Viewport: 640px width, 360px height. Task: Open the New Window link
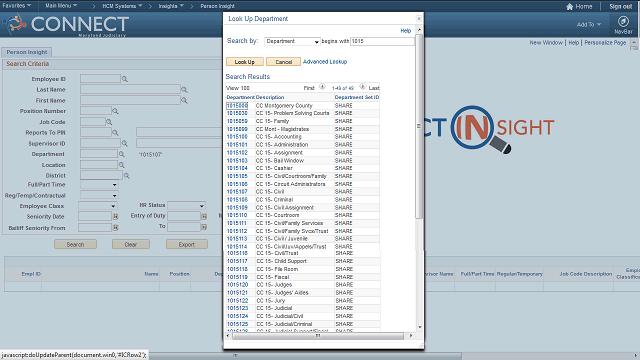click(546, 42)
